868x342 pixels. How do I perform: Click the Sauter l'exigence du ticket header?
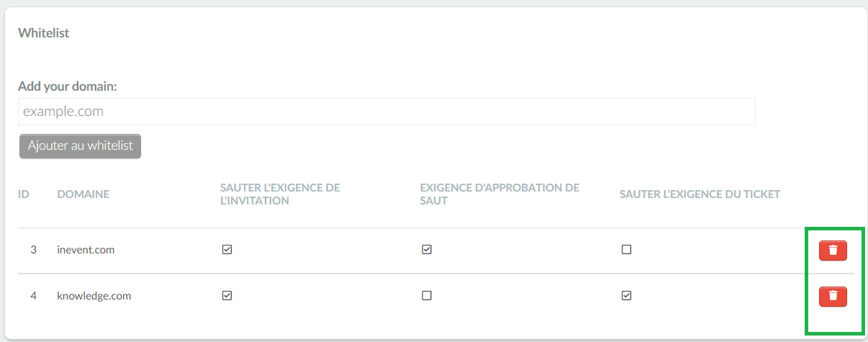pyautogui.click(x=700, y=194)
